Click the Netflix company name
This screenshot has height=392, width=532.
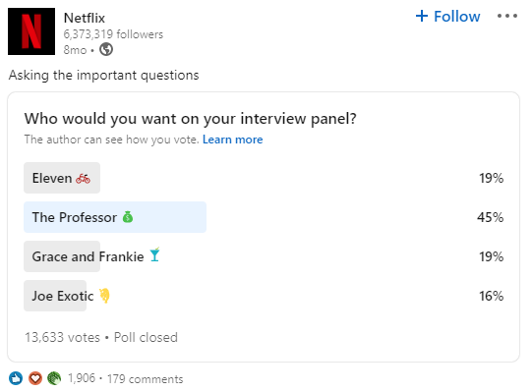(x=85, y=18)
